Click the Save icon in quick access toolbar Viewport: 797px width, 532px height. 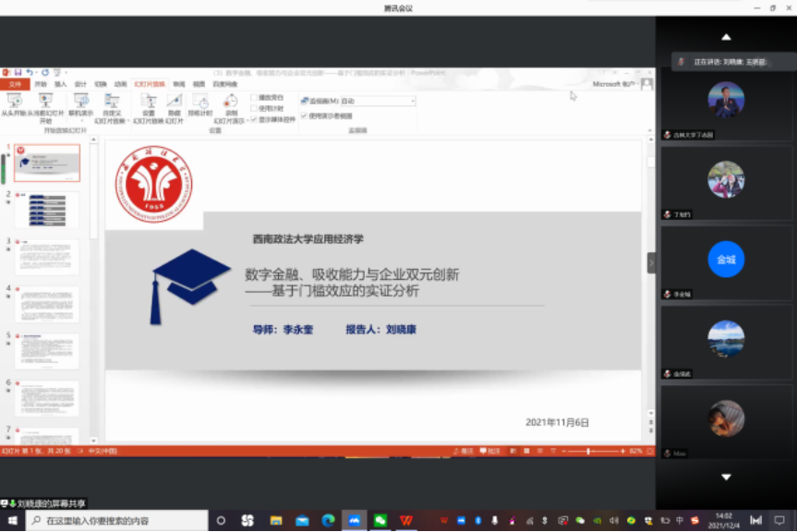point(18,72)
